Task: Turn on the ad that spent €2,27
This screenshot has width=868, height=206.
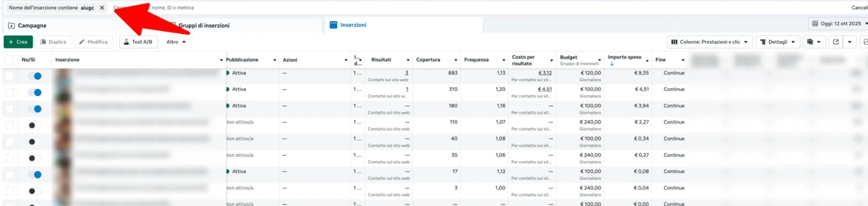Action: click(x=35, y=125)
